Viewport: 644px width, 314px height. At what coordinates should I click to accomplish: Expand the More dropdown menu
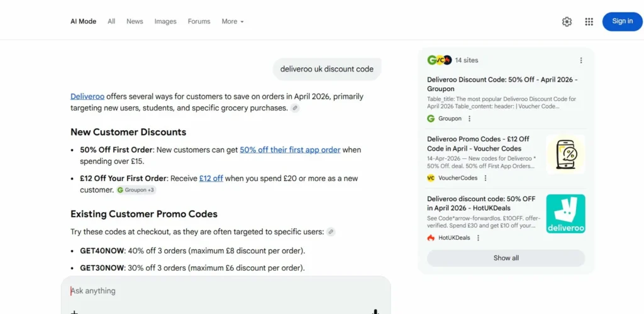tap(232, 21)
